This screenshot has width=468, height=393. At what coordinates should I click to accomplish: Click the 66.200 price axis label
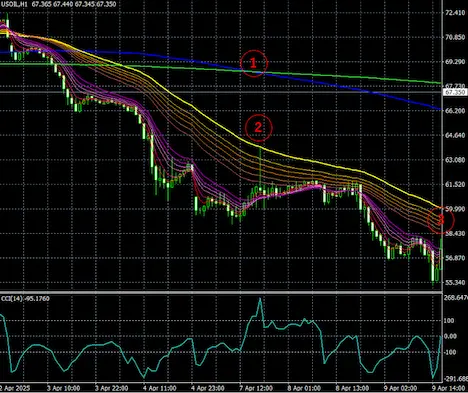click(455, 111)
